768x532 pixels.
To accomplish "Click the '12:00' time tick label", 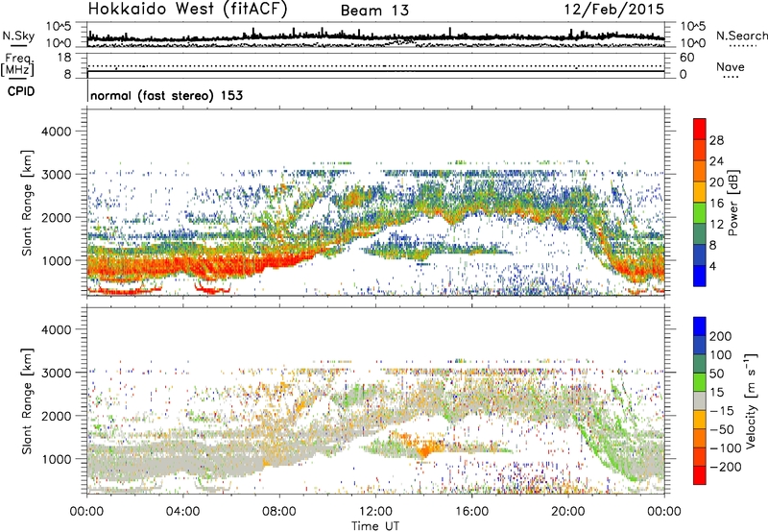I will point(375,512).
